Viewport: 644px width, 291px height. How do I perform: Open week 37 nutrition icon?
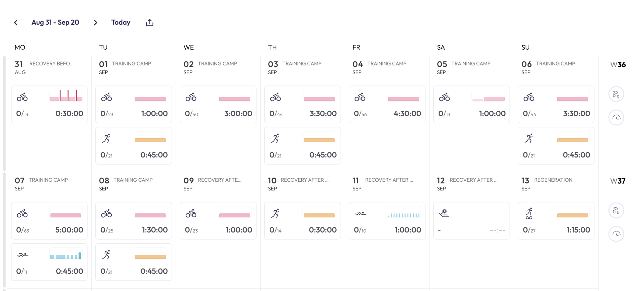point(616,211)
